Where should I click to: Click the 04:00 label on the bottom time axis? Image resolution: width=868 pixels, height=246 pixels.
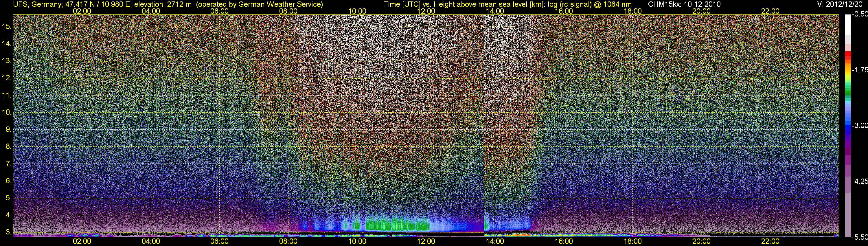pyautogui.click(x=151, y=241)
